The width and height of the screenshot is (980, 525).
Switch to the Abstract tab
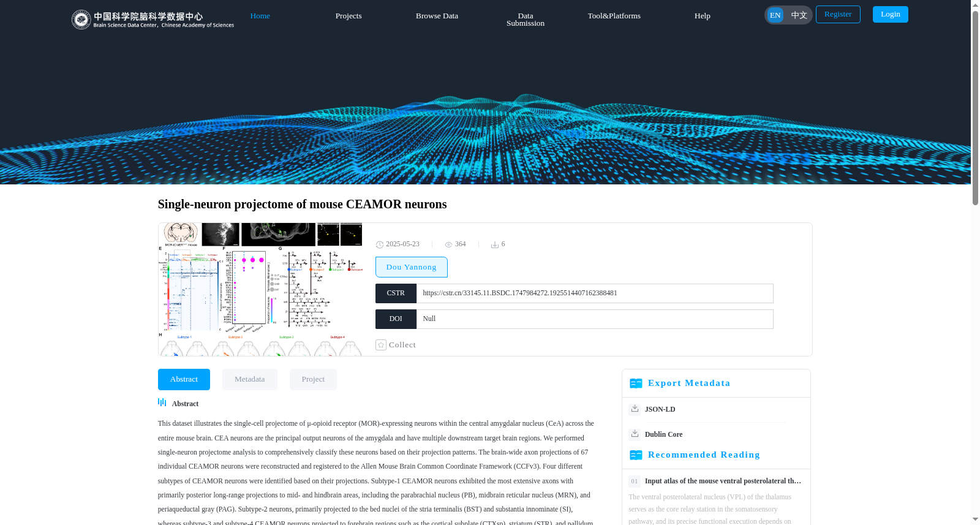pos(184,379)
